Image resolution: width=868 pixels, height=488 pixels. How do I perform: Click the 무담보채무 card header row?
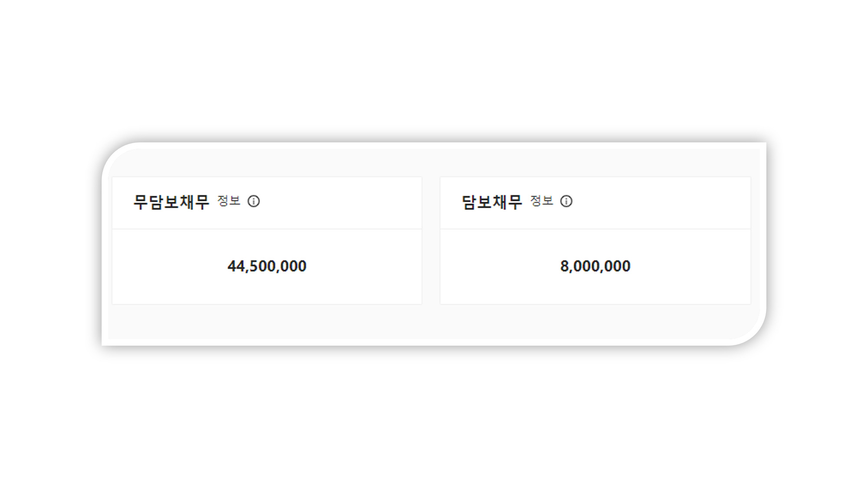[267, 203]
